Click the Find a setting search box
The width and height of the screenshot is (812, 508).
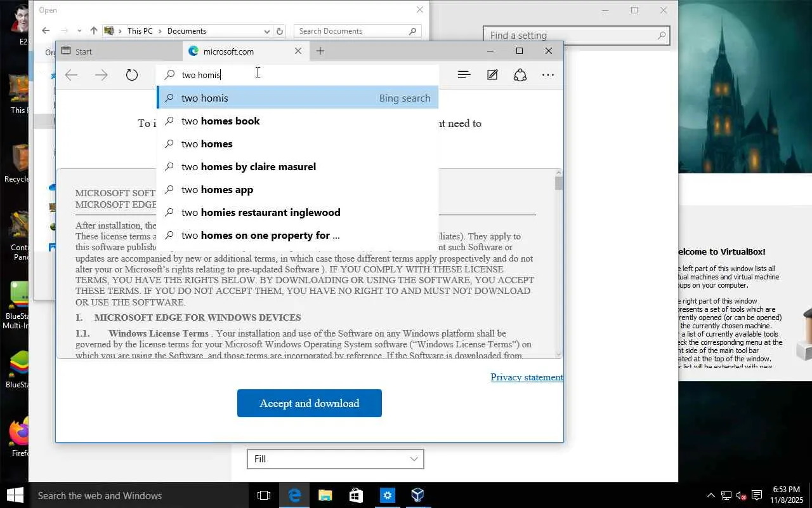576,36
